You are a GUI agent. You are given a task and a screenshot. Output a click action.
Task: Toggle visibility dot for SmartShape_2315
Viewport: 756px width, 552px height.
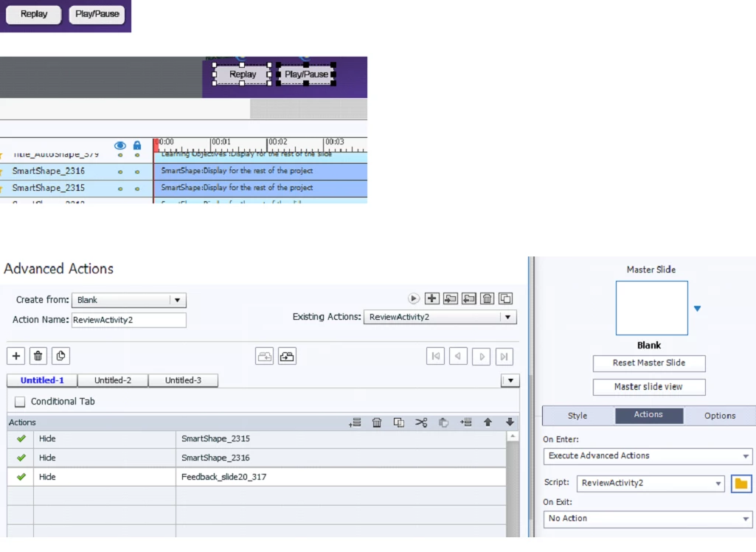click(x=120, y=189)
